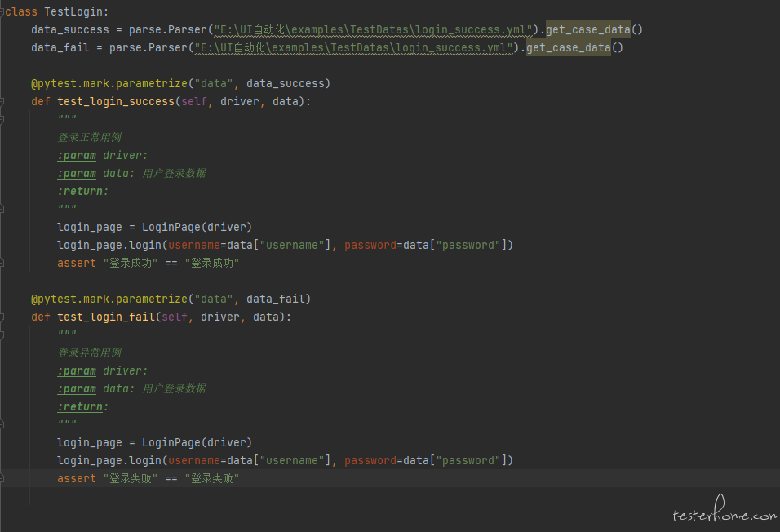The image size is (780, 532).
Task: Collapse the test_login_success function fold marker
Action: point(2,101)
